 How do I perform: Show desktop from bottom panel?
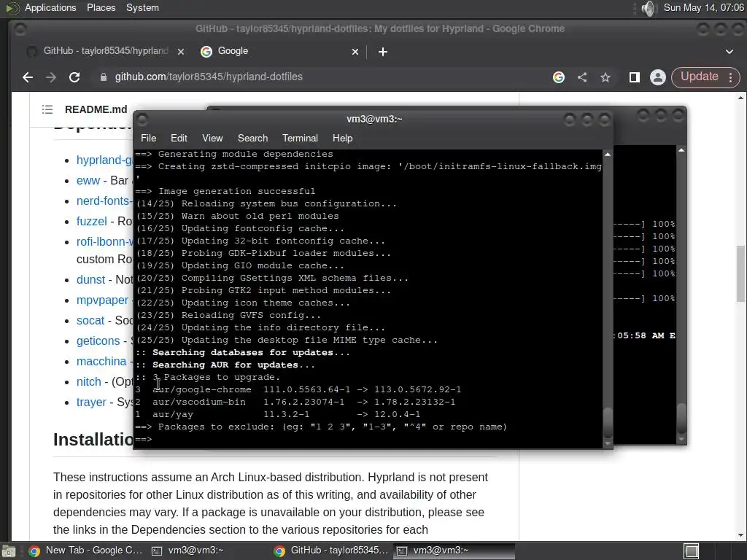[x=8, y=551]
